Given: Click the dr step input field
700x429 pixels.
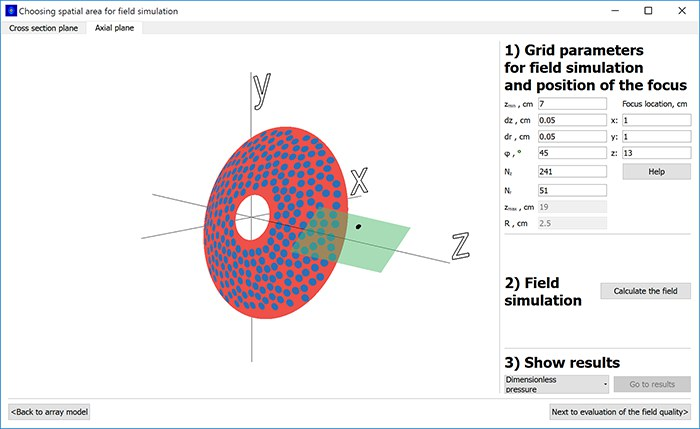Looking at the screenshot, I should click(x=572, y=137).
